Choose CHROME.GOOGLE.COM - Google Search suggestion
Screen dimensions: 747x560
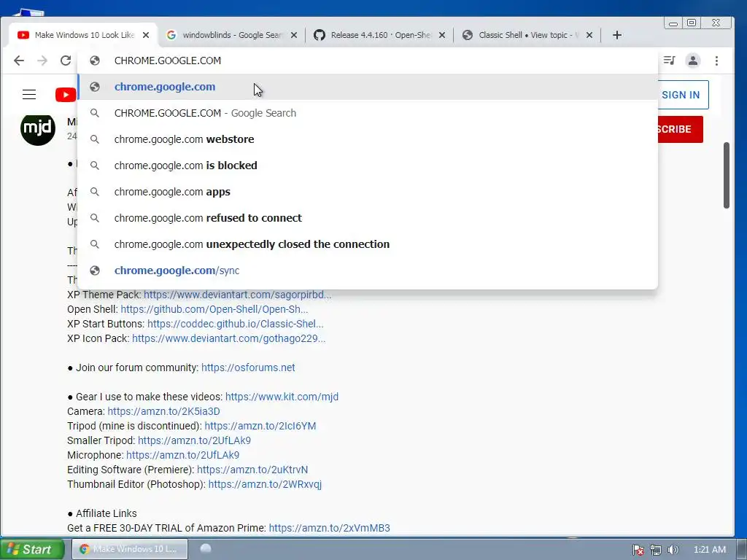tap(367, 113)
